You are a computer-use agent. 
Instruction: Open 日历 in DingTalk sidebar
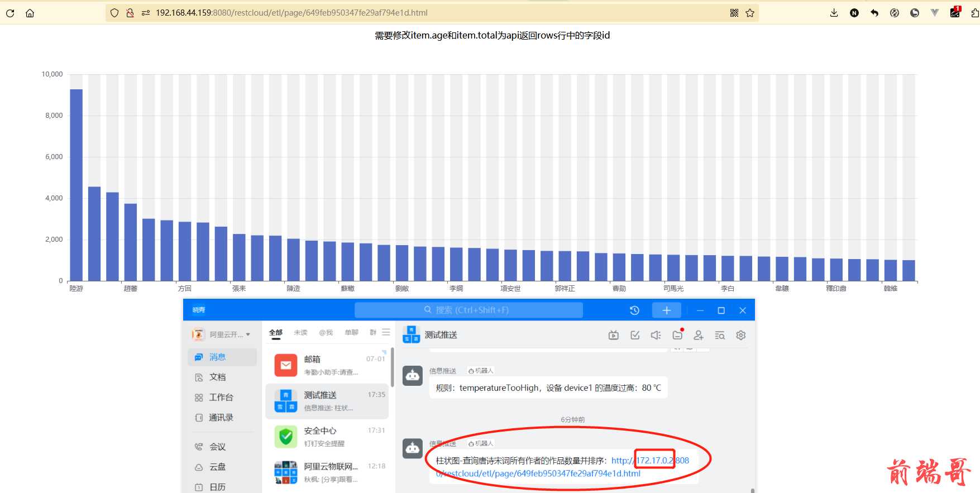coord(222,487)
